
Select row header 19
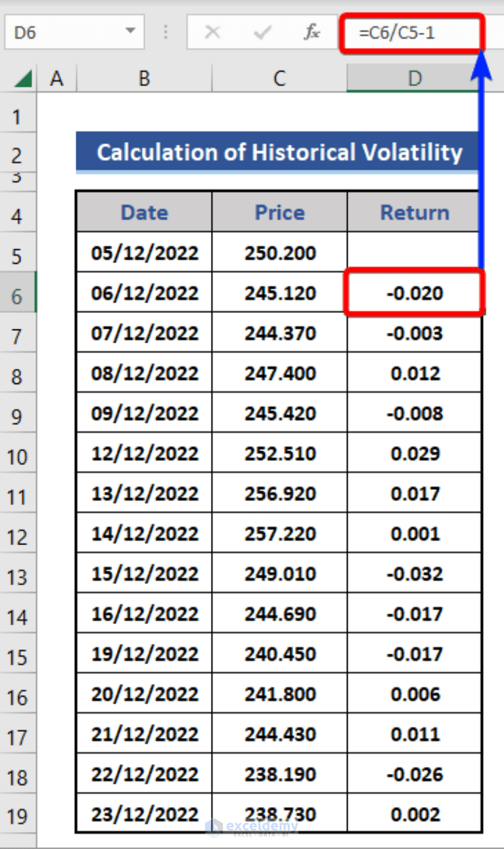coord(18,815)
